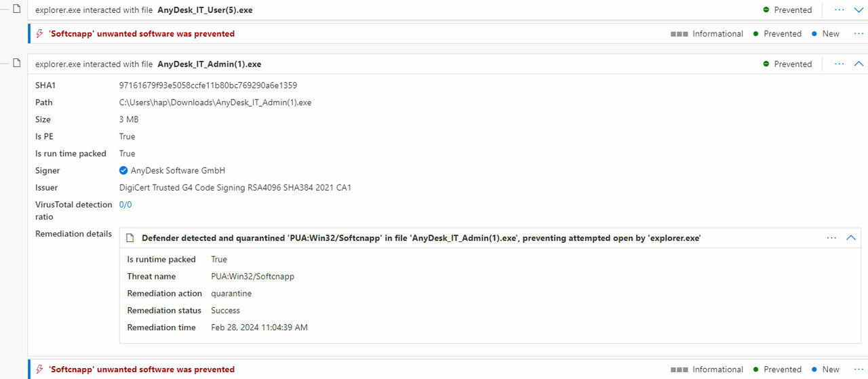Image resolution: width=868 pixels, height=379 pixels.
Task: Open more options on first Softcnapp alert
Action: (859, 34)
